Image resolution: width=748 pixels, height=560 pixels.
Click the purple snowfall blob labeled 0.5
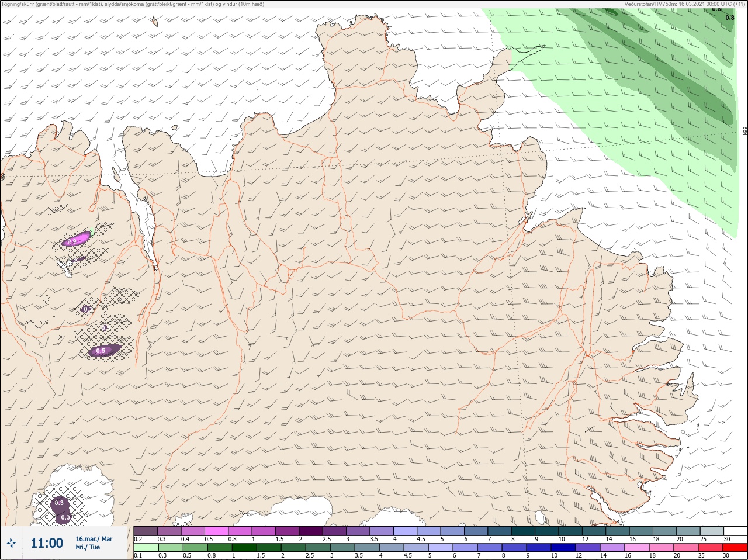pos(104,351)
